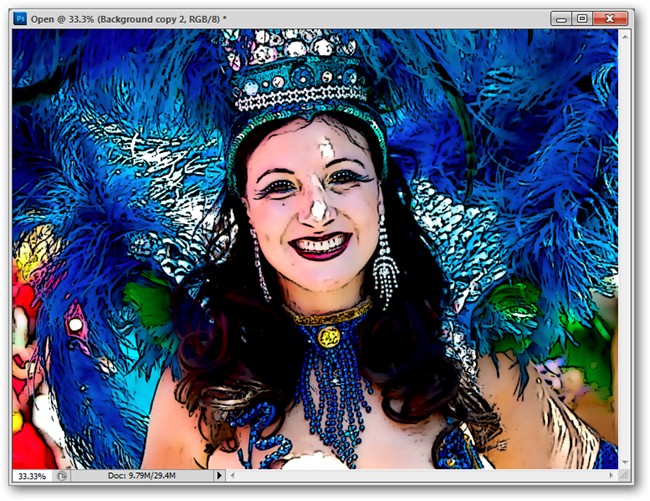This screenshot has height=501, width=650.
Task: Click the horizontal scrollbar right arrow
Action: [x=611, y=475]
